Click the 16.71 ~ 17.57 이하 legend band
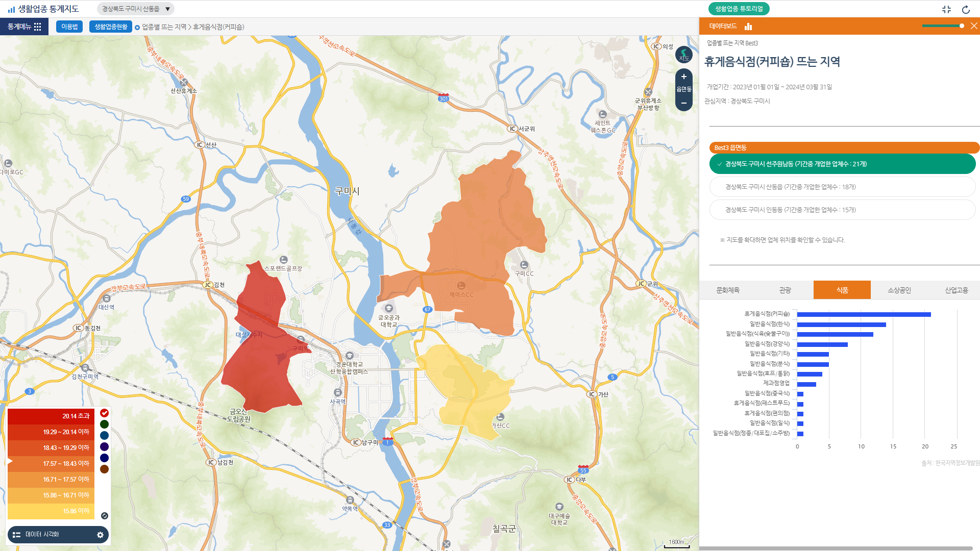Image resolution: width=980 pixels, height=551 pixels. (51, 480)
